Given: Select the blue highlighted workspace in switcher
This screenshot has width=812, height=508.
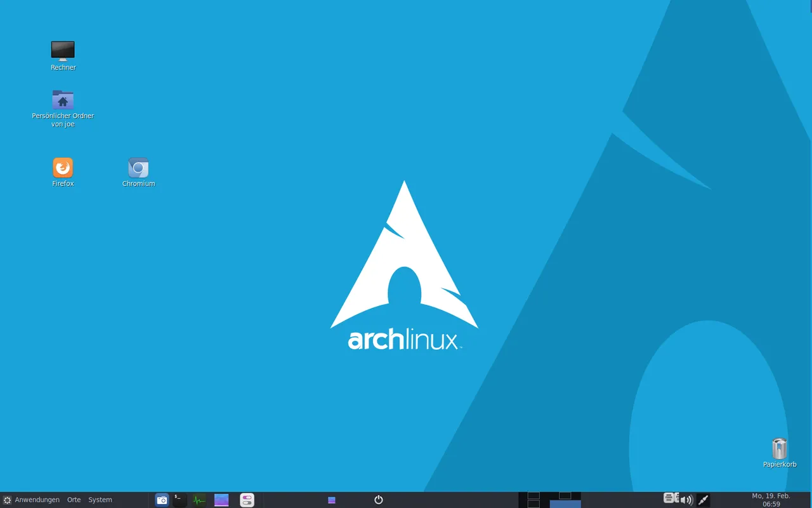Looking at the screenshot, I should (565, 504).
